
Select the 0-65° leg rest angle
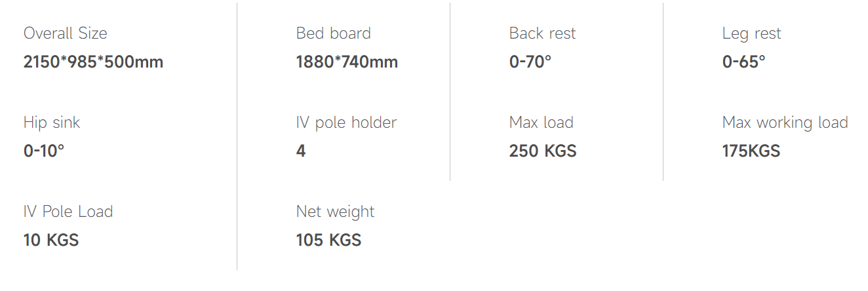[x=743, y=62]
